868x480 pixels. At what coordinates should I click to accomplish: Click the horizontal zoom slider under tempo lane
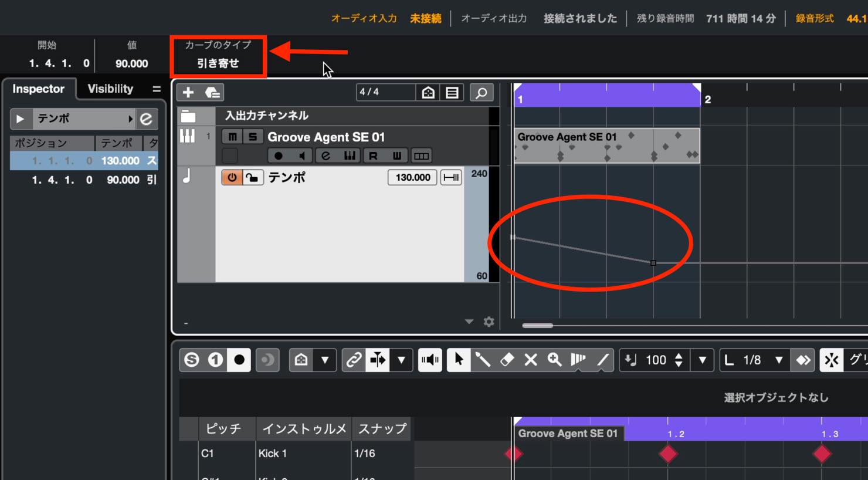tap(538, 325)
